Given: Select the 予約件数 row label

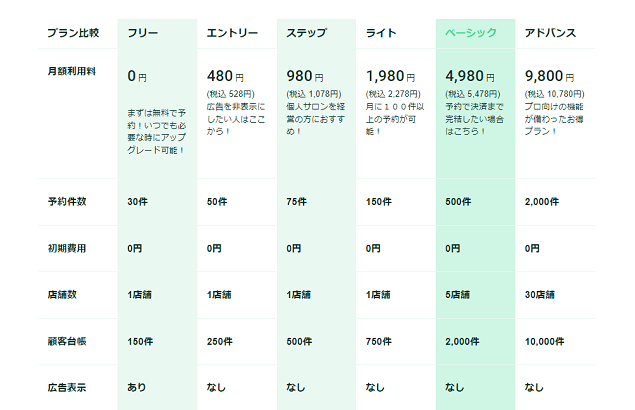Looking at the screenshot, I should 67,201.
